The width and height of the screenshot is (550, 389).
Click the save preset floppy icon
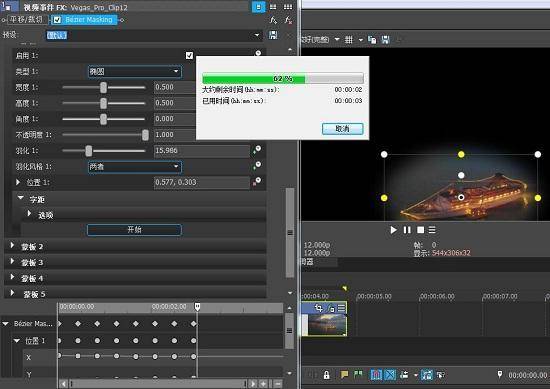tap(273, 35)
